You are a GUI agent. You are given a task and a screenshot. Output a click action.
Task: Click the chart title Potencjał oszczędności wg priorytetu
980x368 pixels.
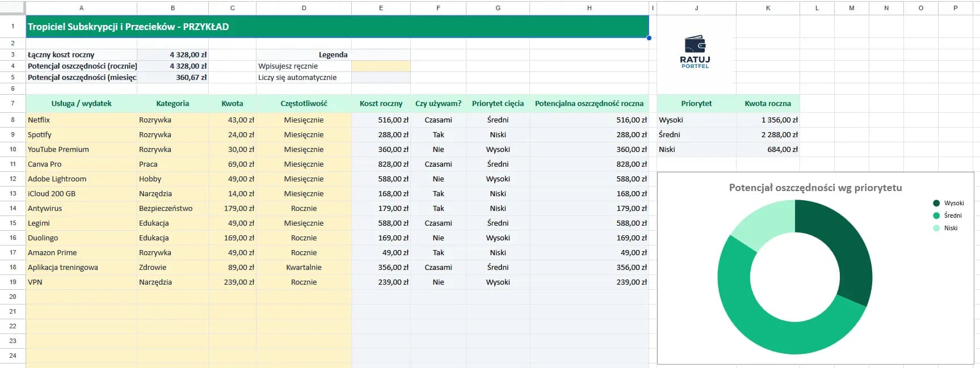point(815,188)
